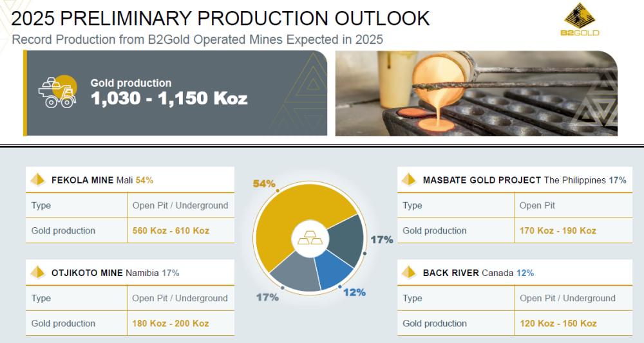Click the gold pyramid icon beside Fekola Mine
The image size is (644, 343).
pos(38,180)
